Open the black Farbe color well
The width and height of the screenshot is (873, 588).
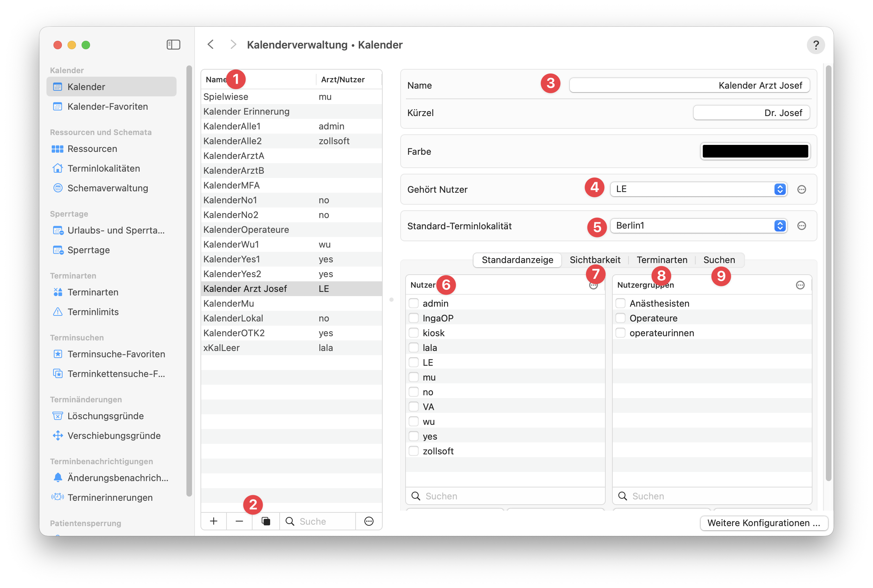tap(755, 151)
